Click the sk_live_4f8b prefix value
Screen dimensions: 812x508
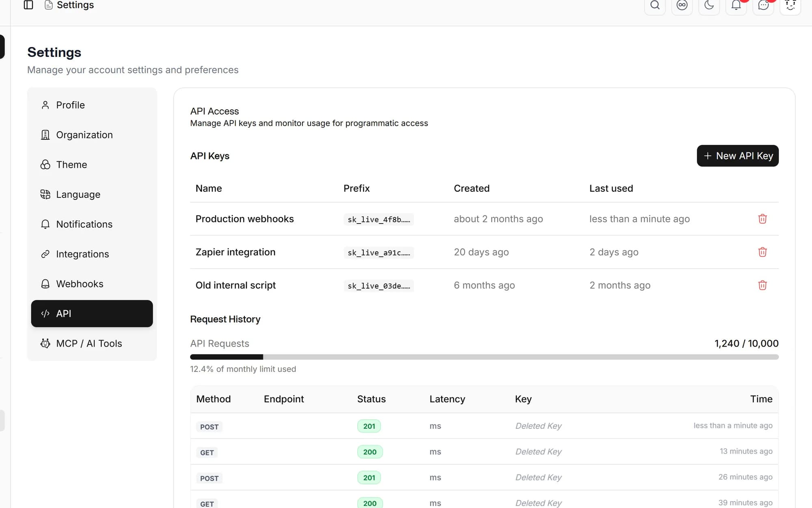click(378, 219)
